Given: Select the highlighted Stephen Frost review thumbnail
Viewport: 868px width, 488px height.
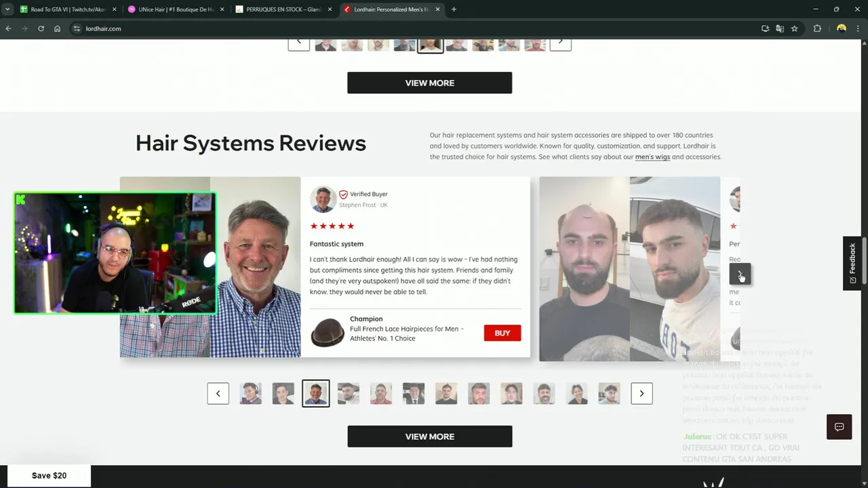Looking at the screenshot, I should (x=315, y=393).
